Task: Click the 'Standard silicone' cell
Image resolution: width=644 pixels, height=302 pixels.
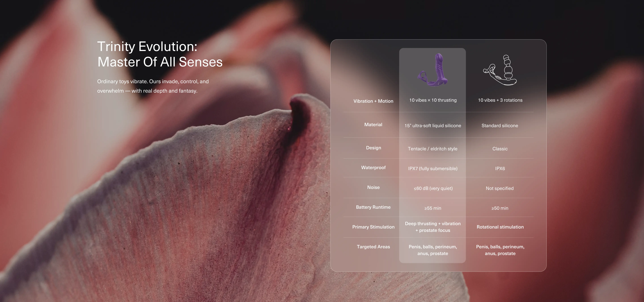Action: (x=500, y=125)
